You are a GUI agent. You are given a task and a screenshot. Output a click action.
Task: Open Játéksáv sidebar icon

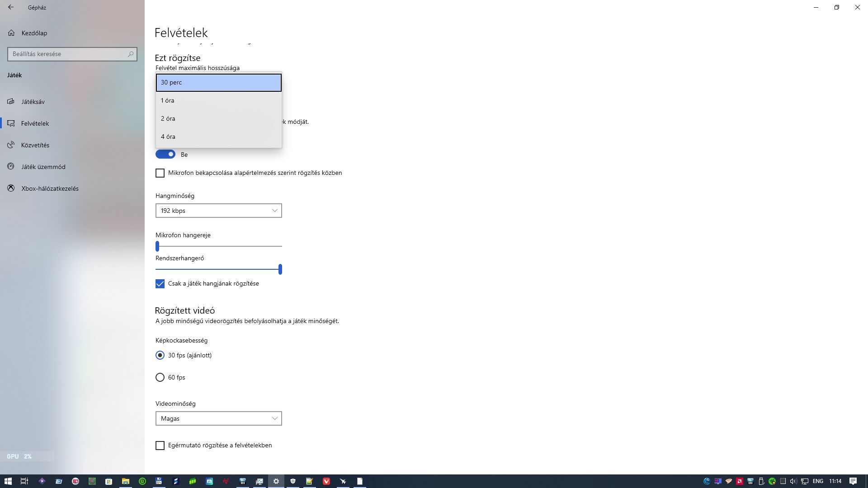point(11,102)
